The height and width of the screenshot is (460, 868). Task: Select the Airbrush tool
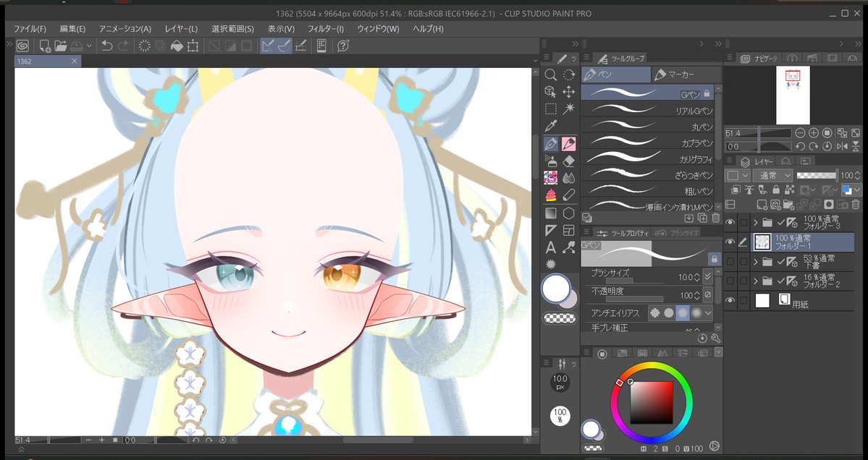pos(550,161)
